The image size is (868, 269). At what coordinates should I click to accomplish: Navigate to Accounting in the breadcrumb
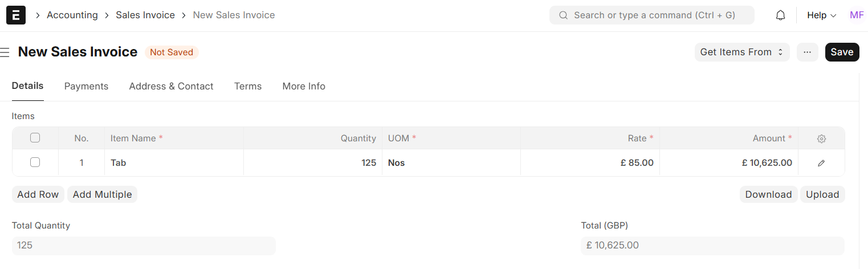pos(72,15)
